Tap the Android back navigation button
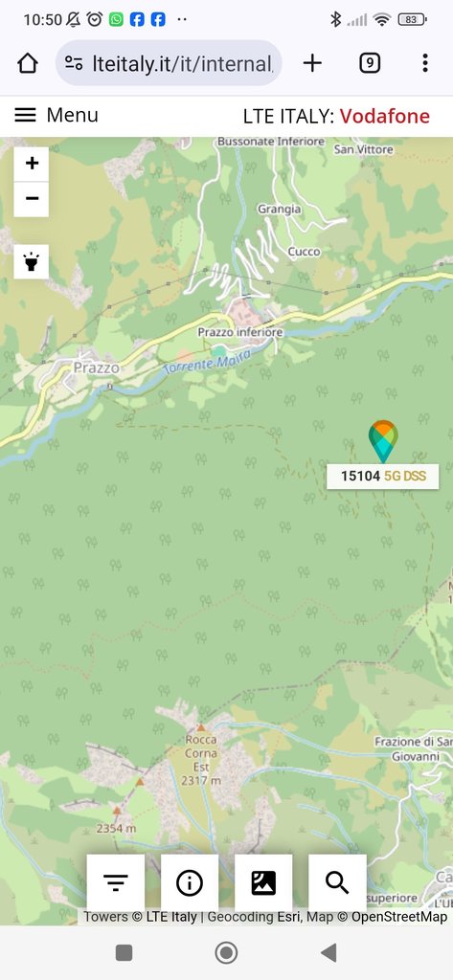The width and height of the screenshot is (453, 980). 328,952
